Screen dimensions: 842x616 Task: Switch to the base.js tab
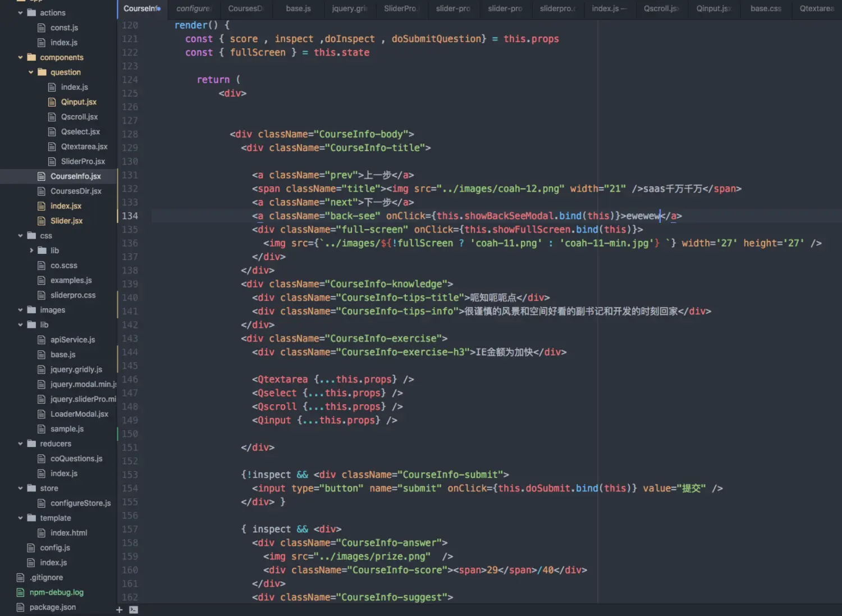[298, 8]
